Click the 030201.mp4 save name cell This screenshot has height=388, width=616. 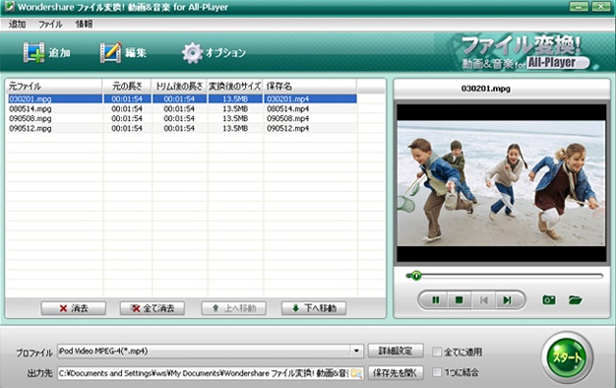288,99
